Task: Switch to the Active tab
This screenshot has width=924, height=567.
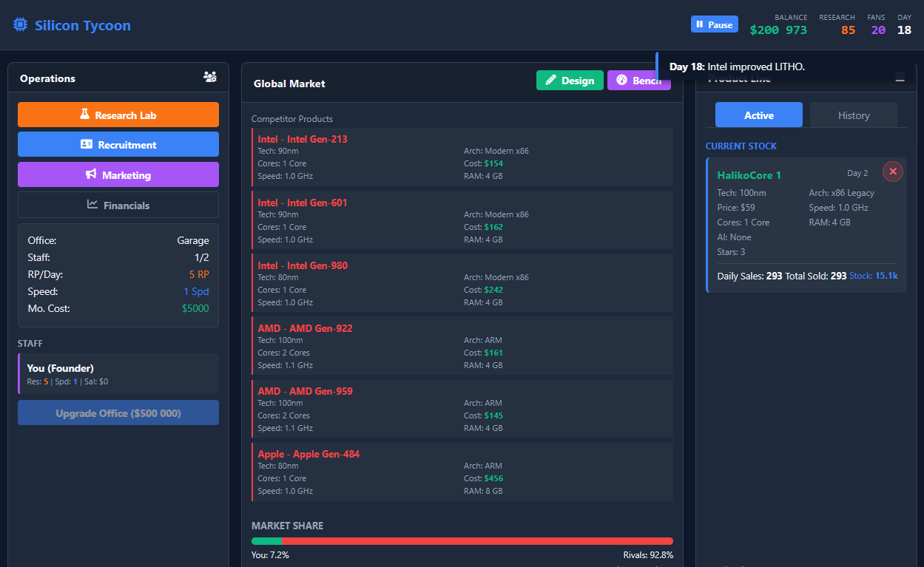Action: (x=759, y=115)
